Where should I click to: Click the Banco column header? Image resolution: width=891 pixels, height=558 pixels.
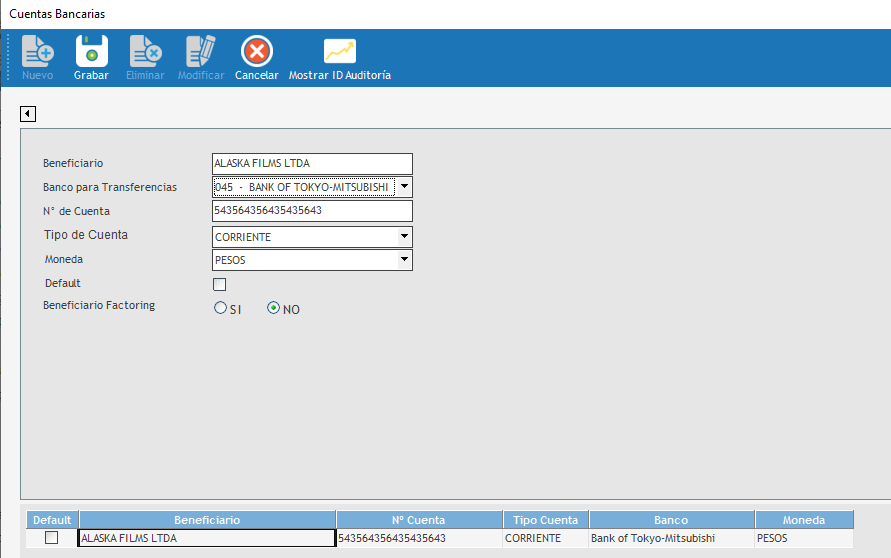[x=671, y=520]
